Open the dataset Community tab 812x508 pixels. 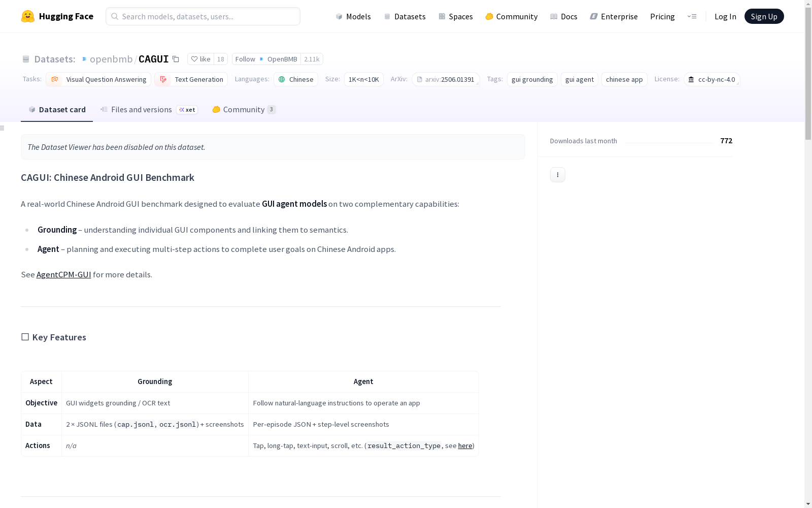244,109
